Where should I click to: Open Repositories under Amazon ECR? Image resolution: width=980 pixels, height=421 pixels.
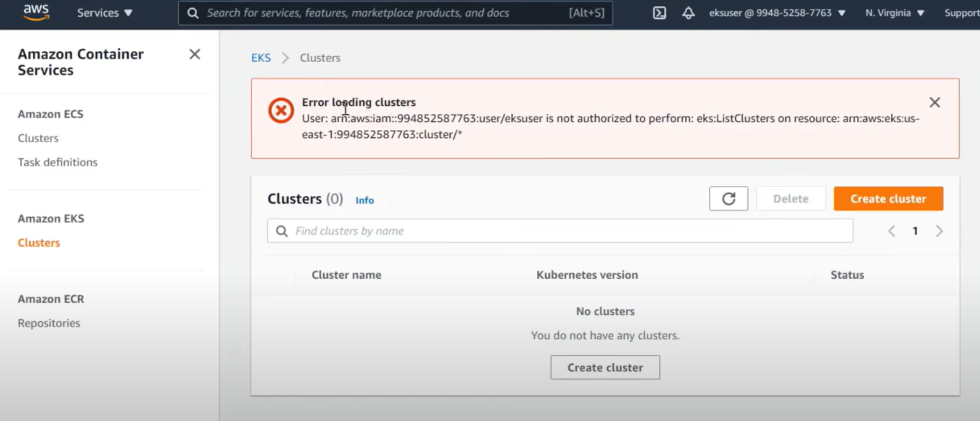tap(49, 323)
